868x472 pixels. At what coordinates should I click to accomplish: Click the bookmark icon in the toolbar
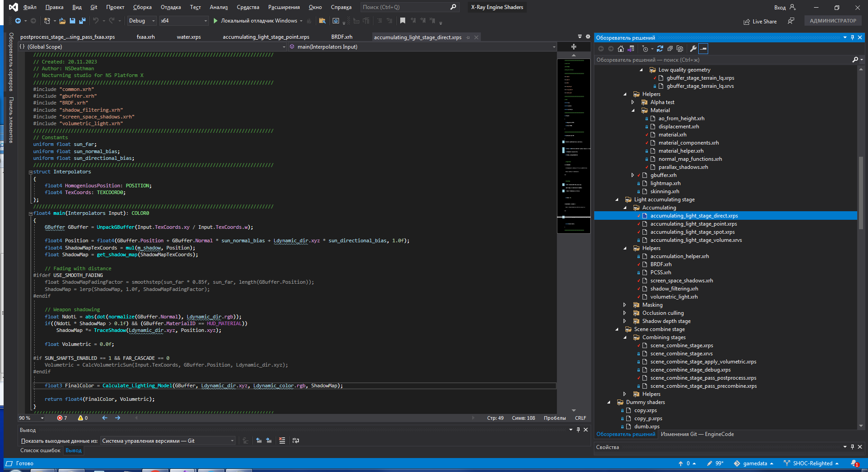(x=402, y=21)
